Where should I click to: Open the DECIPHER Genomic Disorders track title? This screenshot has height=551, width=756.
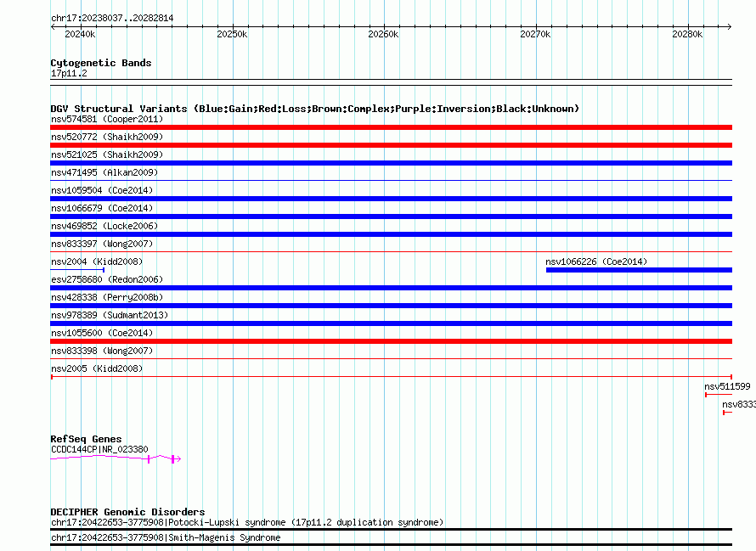(x=127, y=512)
